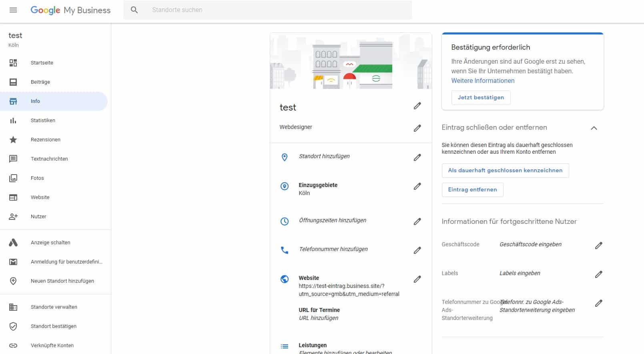The image size is (644, 354).
Task: Click the Eintrag entfernen button
Action: (x=472, y=190)
